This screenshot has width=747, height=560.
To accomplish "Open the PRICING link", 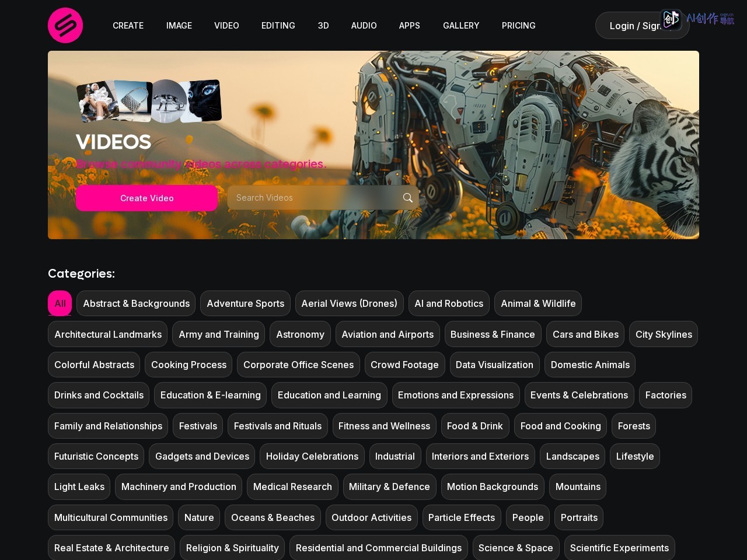I will (x=519, y=26).
